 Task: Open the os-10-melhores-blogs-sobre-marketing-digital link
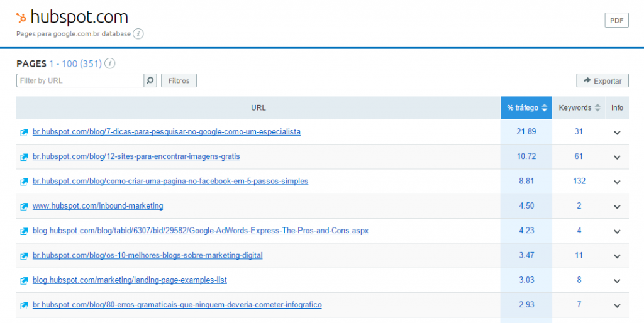coord(147,256)
